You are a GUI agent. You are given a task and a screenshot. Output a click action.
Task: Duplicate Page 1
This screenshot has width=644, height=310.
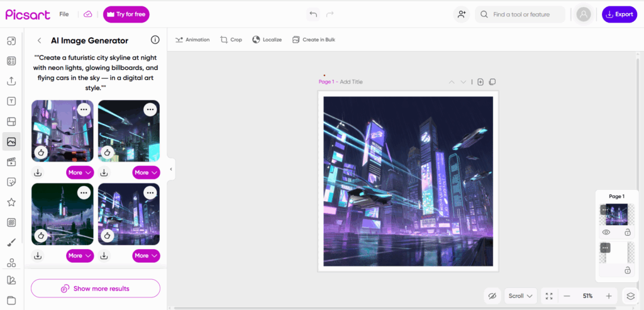tap(492, 82)
